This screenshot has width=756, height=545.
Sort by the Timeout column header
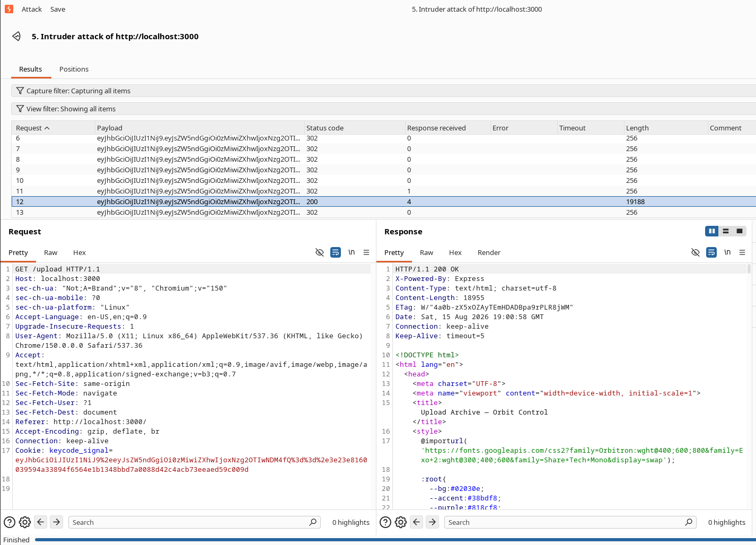coord(590,128)
